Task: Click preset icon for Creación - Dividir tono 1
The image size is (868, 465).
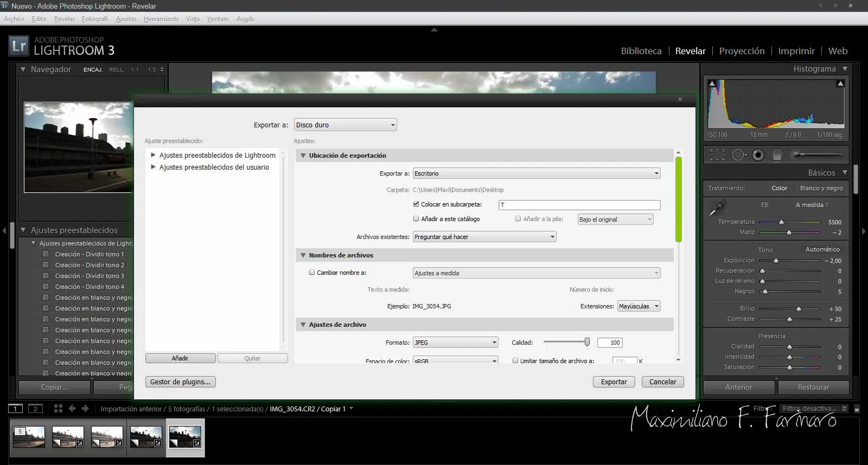Action: pyautogui.click(x=46, y=254)
